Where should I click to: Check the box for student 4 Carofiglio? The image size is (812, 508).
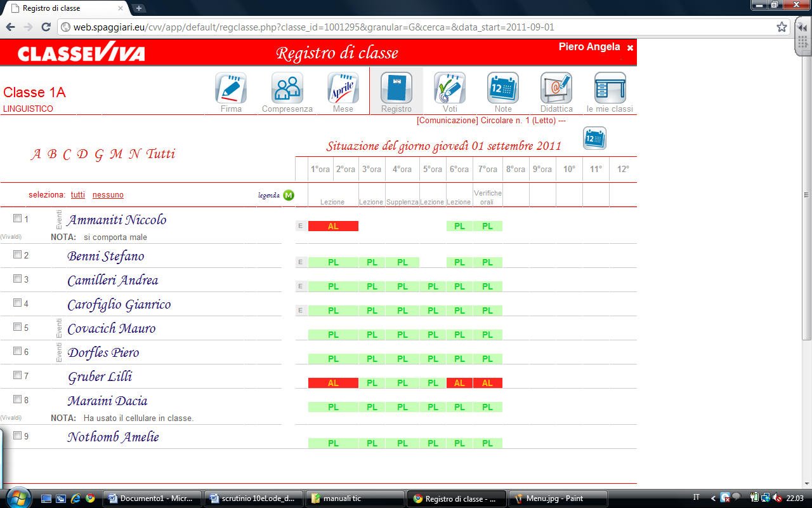click(x=17, y=303)
